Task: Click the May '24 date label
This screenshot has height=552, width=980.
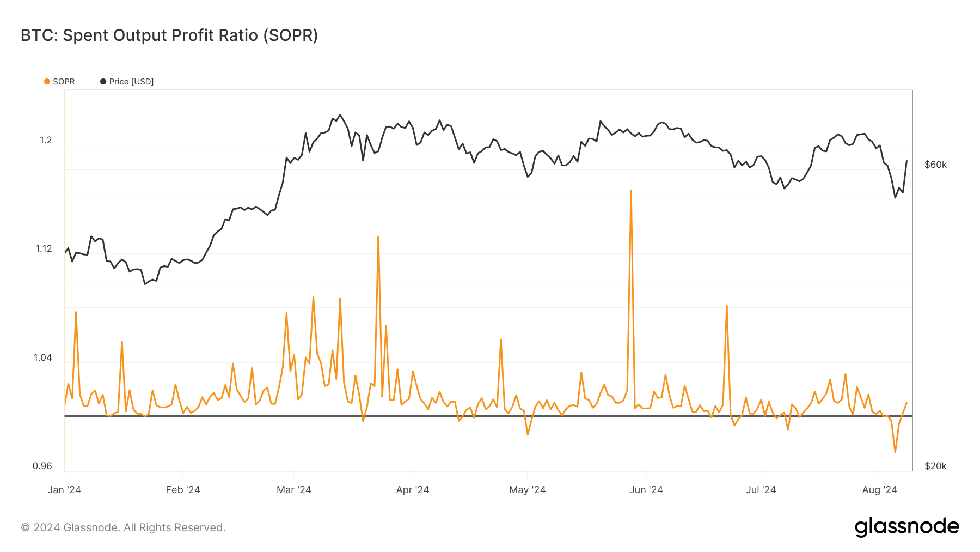Action: tap(528, 489)
